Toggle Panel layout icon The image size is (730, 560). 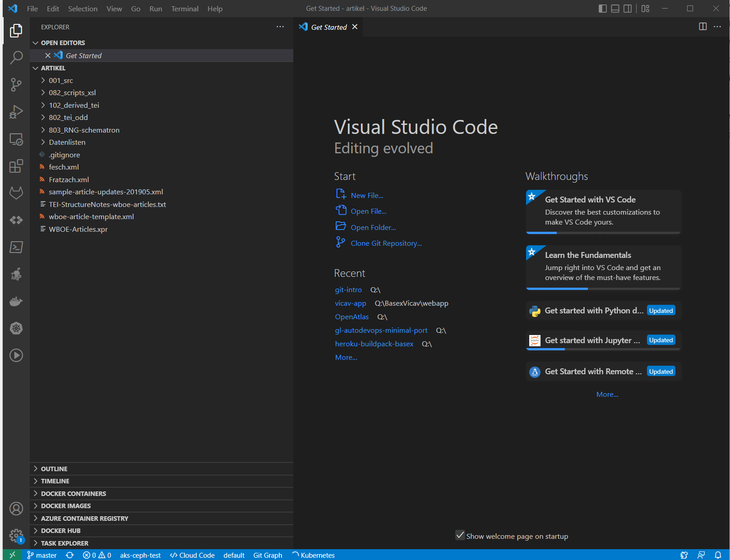[x=615, y=9]
